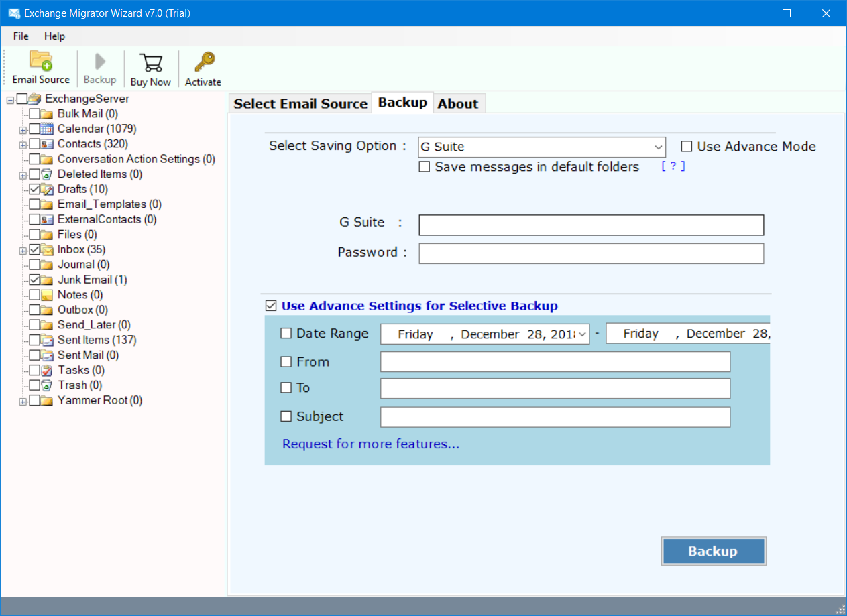Click the ExternalContacts folder icon
The image size is (847, 616).
[x=47, y=219]
